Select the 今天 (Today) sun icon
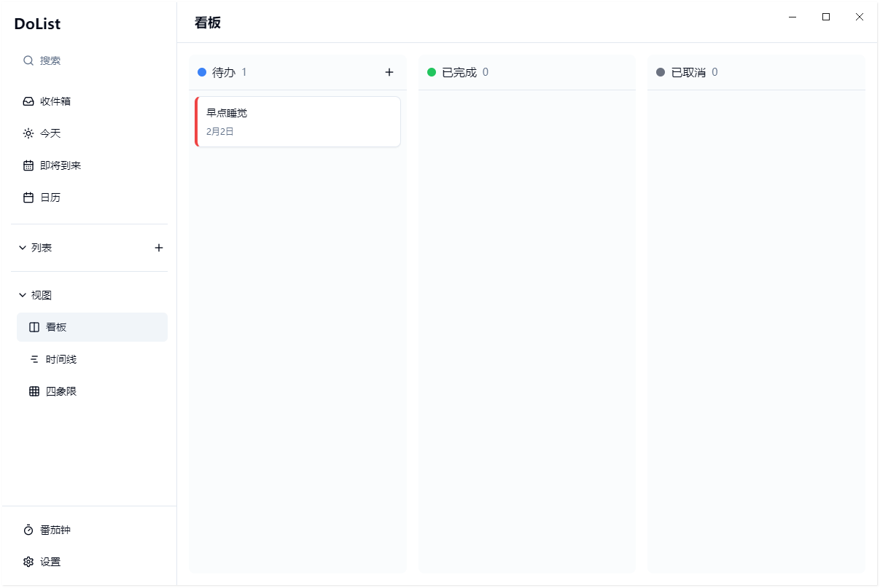Image resolution: width=880 pixels, height=588 pixels. coord(28,133)
